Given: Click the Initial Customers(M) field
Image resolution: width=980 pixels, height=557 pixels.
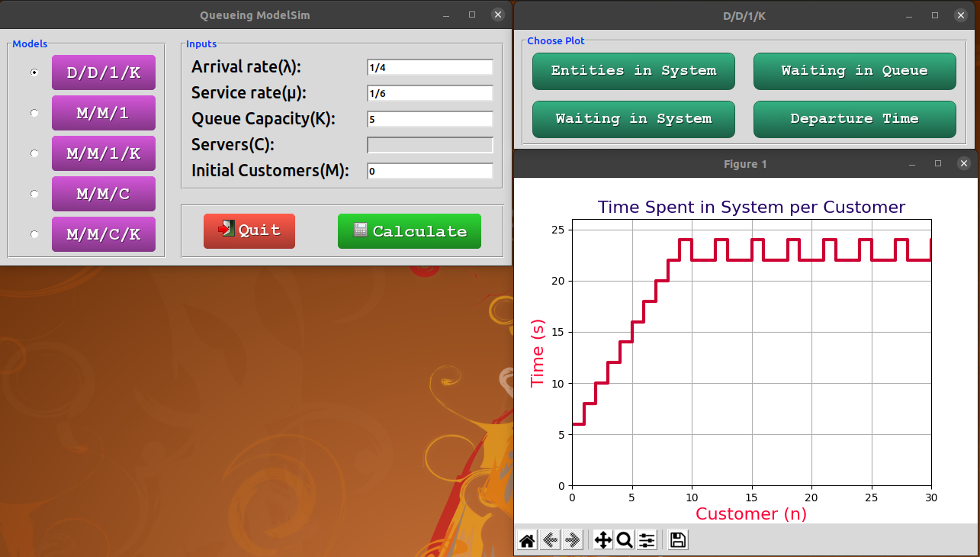Looking at the screenshot, I should 429,171.
